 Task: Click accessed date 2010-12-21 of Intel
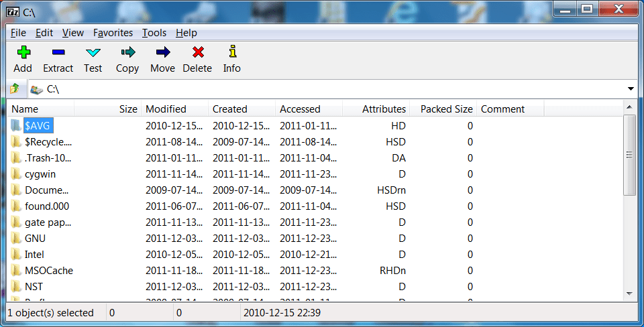pos(308,255)
